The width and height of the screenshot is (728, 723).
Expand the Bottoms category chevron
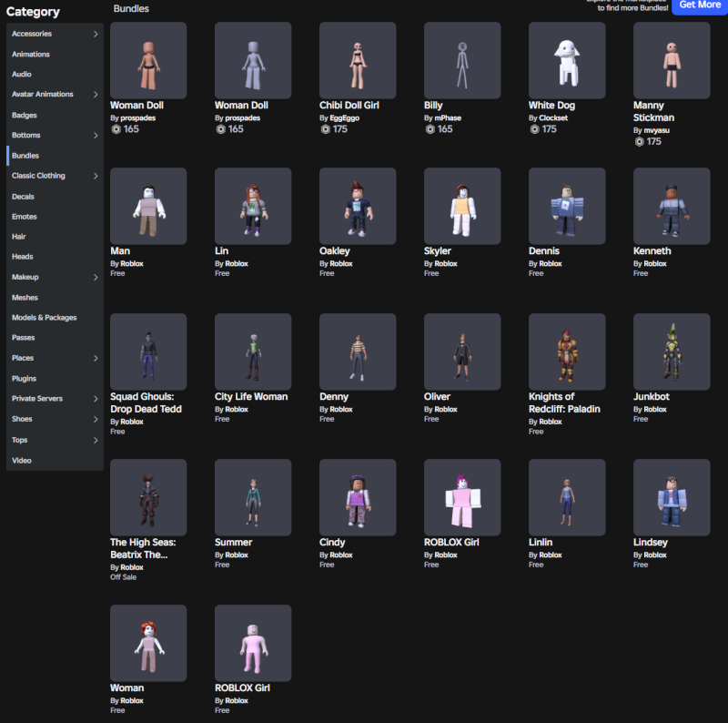[96, 135]
